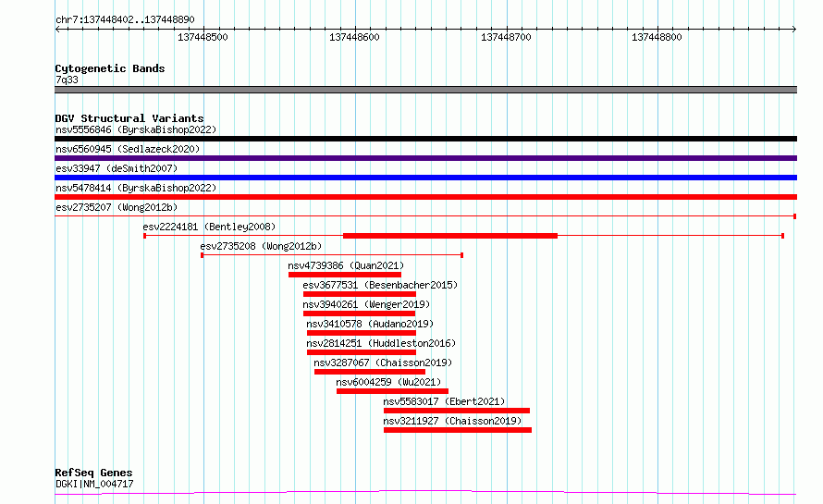Open esv2735207 (Wong2012b) variant label
The height and width of the screenshot is (504, 823).
click(x=117, y=207)
